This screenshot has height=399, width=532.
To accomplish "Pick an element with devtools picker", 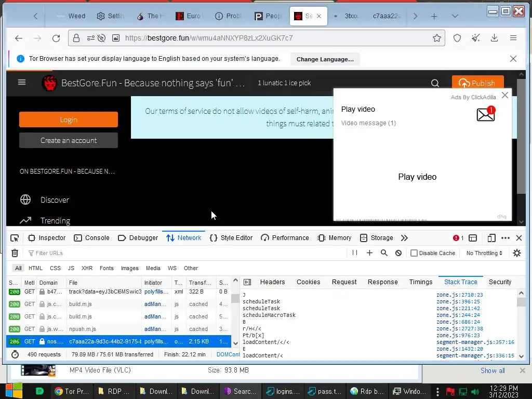I will pos(15,238).
